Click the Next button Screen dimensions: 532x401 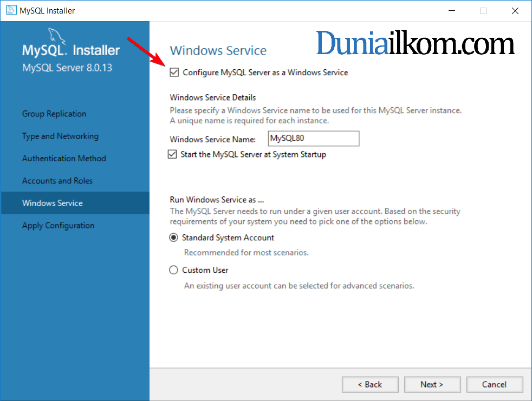click(432, 384)
